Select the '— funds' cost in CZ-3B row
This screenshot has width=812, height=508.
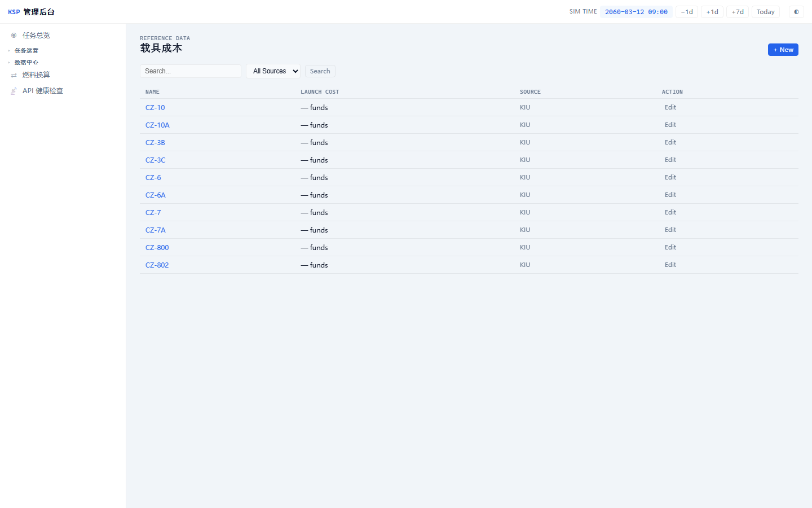(x=314, y=143)
